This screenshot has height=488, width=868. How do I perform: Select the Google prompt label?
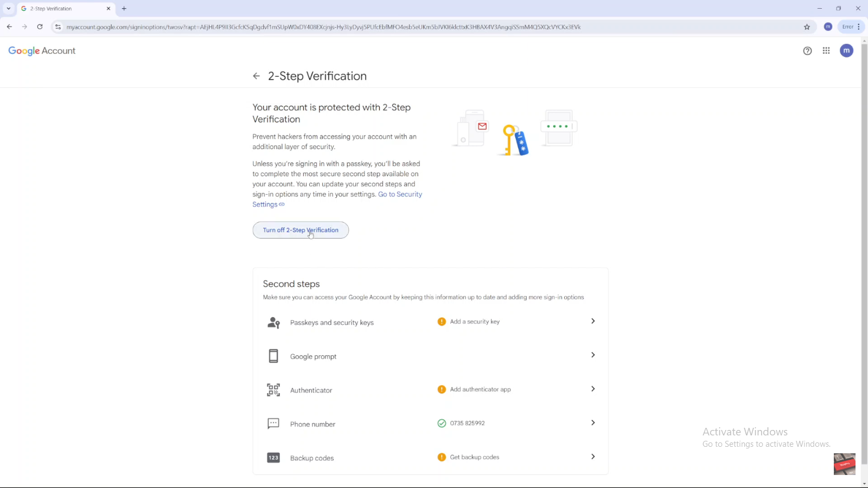tap(313, 356)
